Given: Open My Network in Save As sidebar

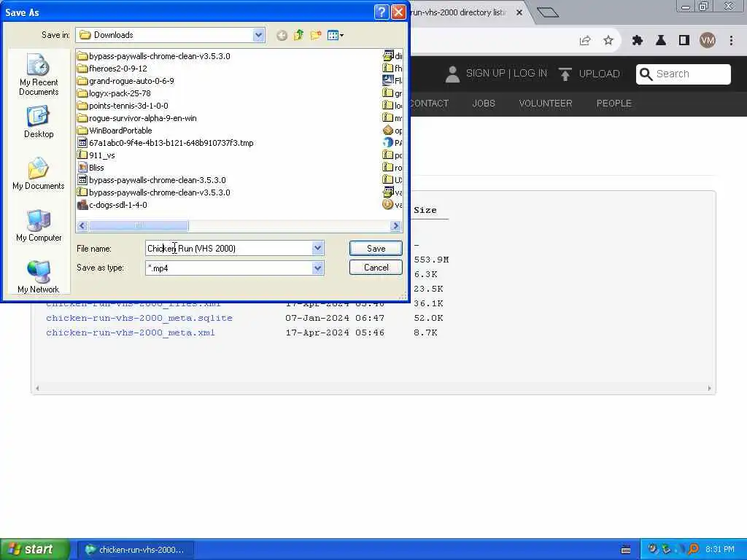Looking at the screenshot, I should coord(39,277).
